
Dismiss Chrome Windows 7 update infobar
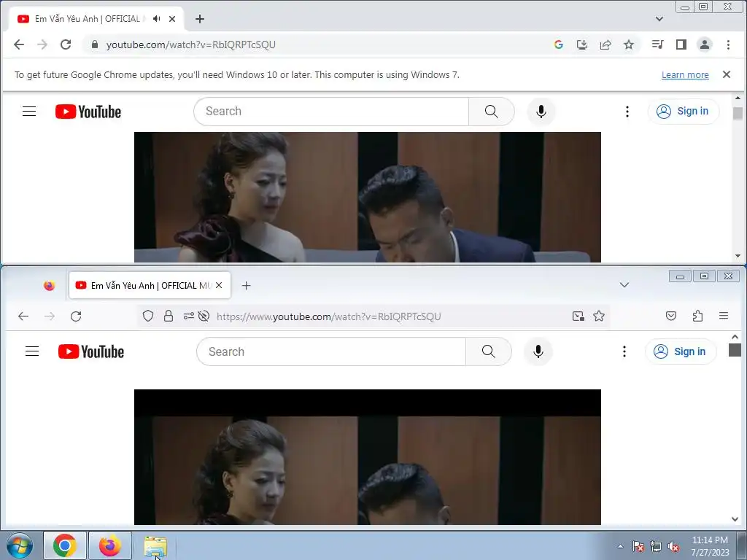click(726, 74)
